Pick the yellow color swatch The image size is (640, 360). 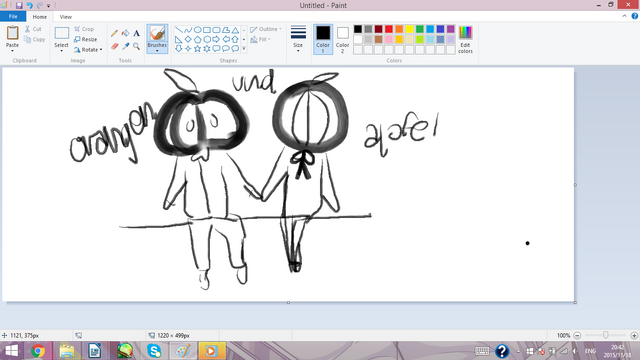pyautogui.click(x=409, y=29)
